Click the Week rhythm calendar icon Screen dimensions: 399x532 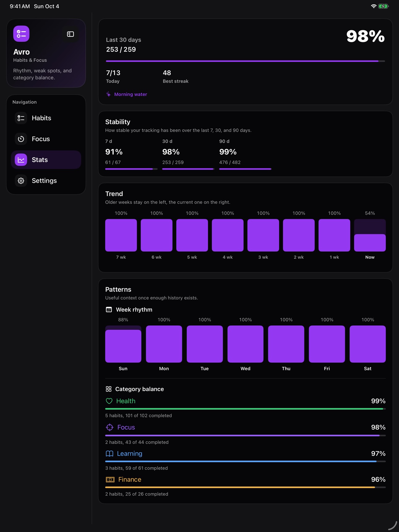(109, 310)
